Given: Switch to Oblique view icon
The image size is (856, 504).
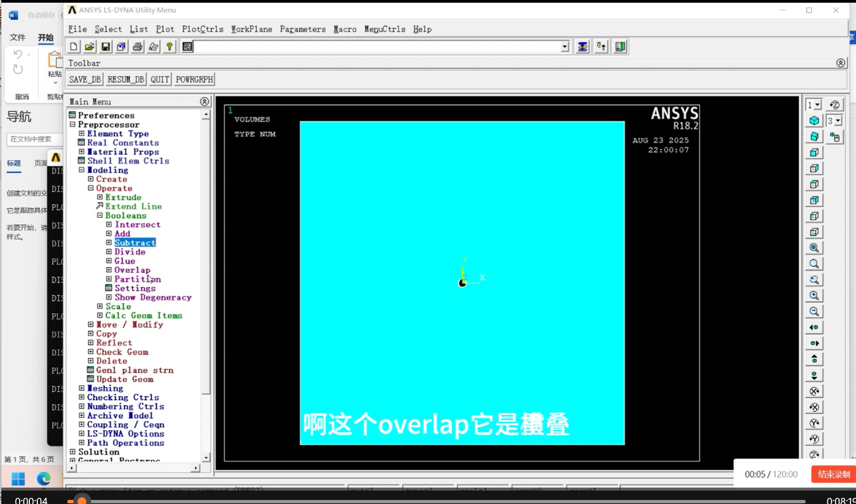Looking at the screenshot, I should 814,137.
